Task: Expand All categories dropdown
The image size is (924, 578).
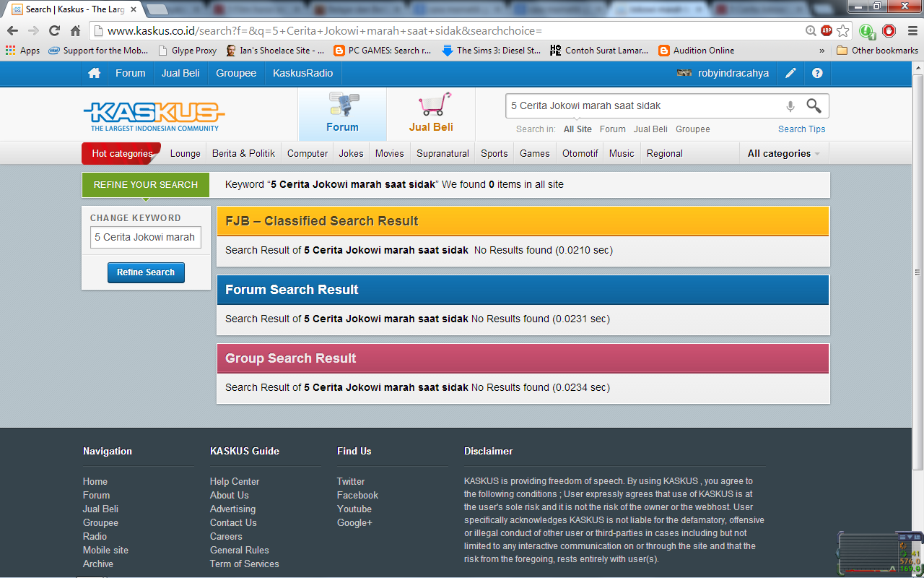Action: 784,153
